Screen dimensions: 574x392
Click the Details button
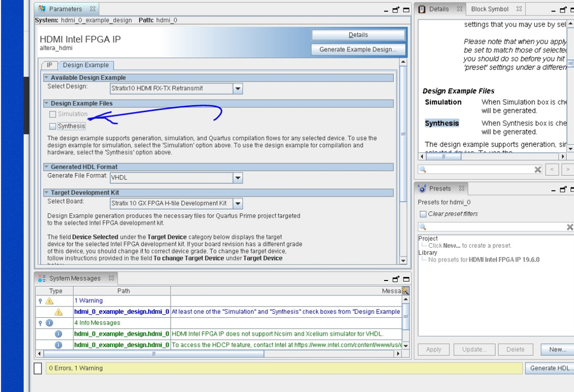pos(358,35)
